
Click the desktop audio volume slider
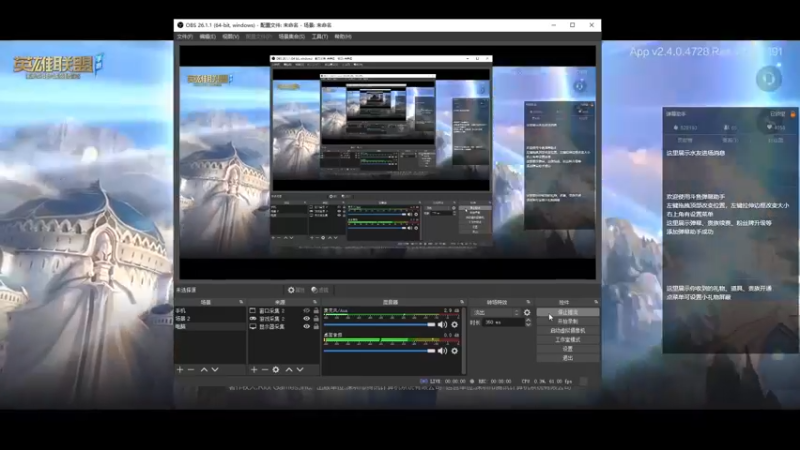point(379,351)
